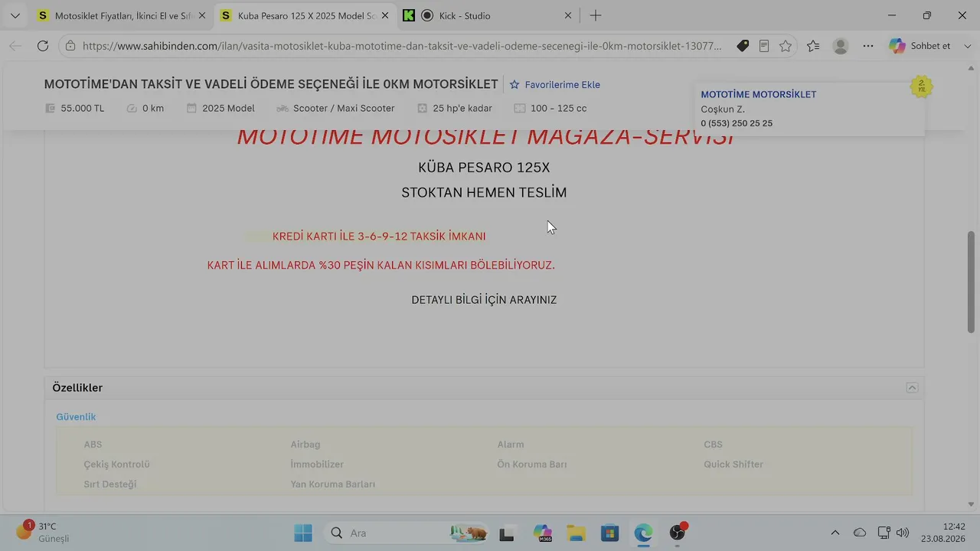This screenshot has width=980, height=551.
Task: Open Task View on the taskbar
Action: pyautogui.click(x=506, y=533)
